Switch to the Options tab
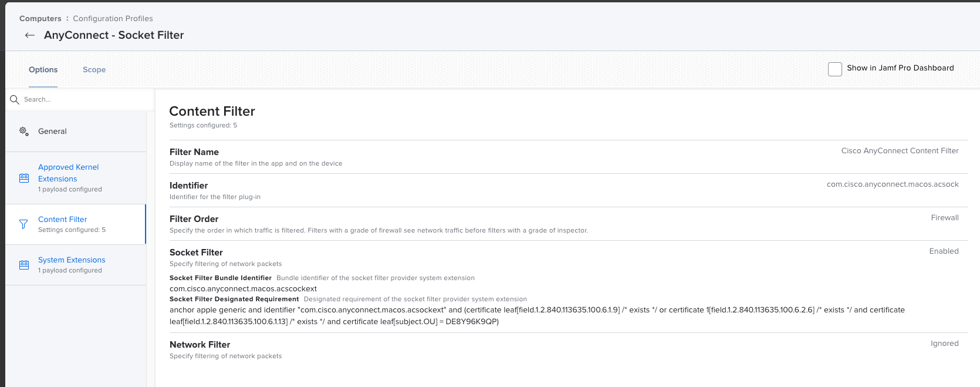Image resolution: width=980 pixels, height=387 pixels. tap(43, 69)
